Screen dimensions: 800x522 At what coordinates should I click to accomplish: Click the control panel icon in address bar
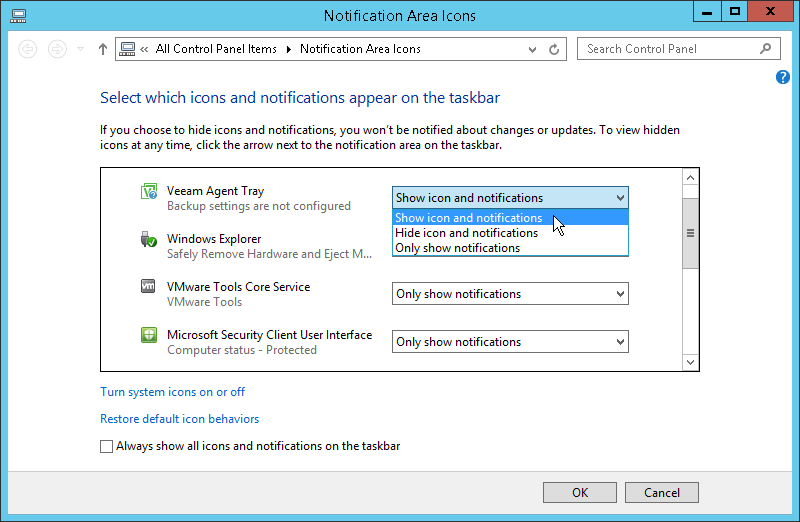[127, 49]
